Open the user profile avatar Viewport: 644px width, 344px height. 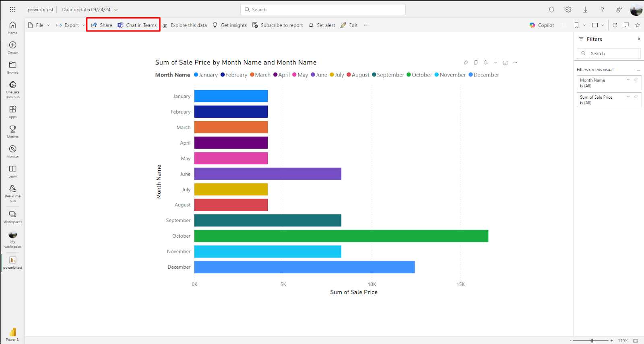point(636,10)
